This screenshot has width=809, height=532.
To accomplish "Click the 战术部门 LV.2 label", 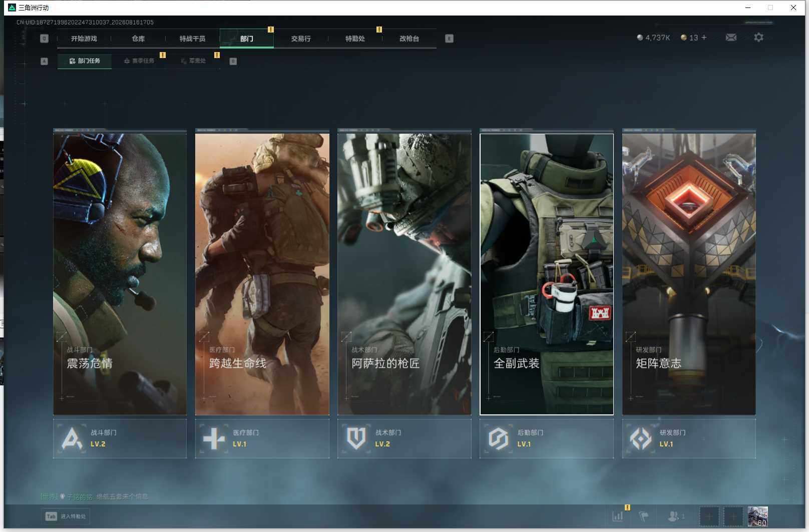I will 382,444.
